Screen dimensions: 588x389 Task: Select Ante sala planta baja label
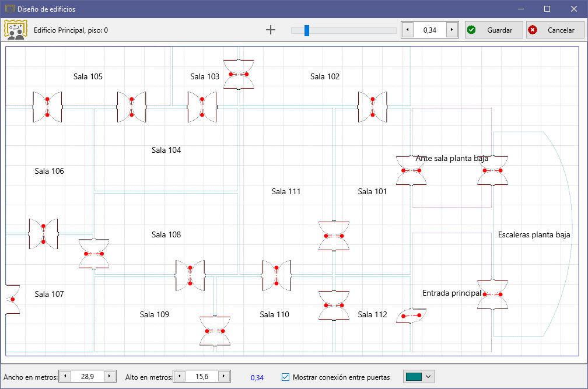click(452, 158)
